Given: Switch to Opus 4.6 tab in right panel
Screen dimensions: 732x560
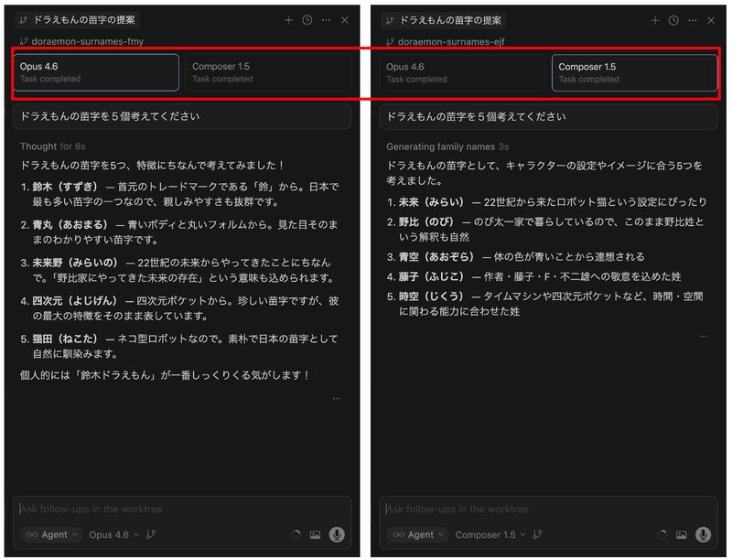Looking at the screenshot, I should point(462,72).
